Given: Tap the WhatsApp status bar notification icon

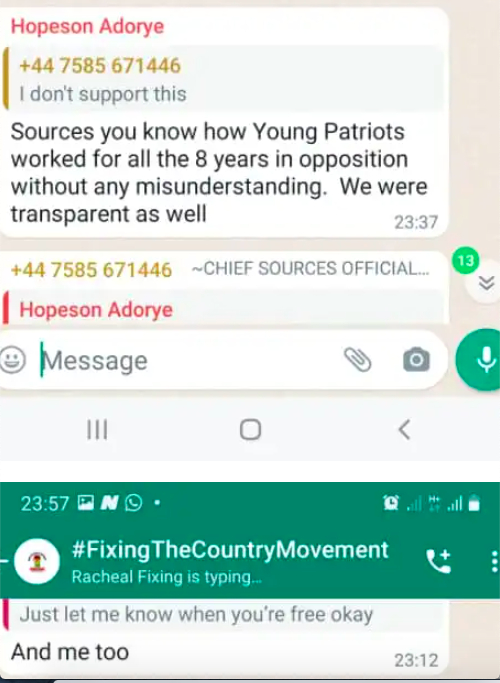Looking at the screenshot, I should [x=134, y=503].
